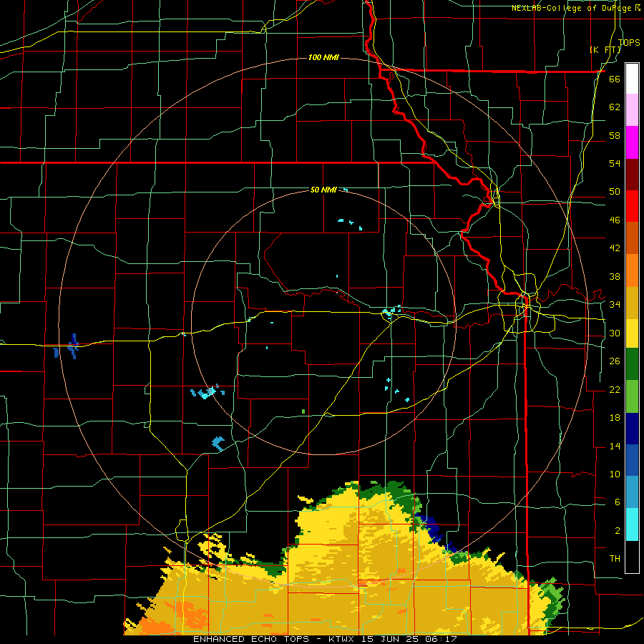644x644 pixels.
Task: Select the 2 legend value
Action: pos(618,531)
